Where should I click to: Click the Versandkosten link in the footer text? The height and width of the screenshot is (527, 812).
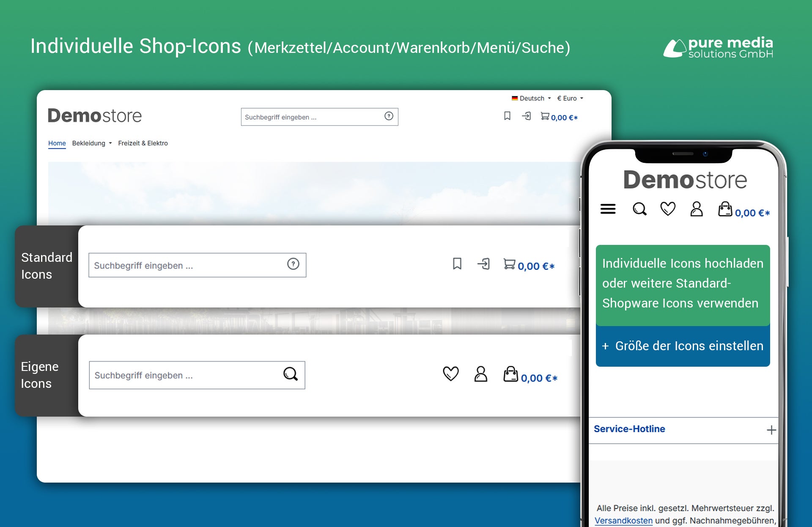pos(623,520)
